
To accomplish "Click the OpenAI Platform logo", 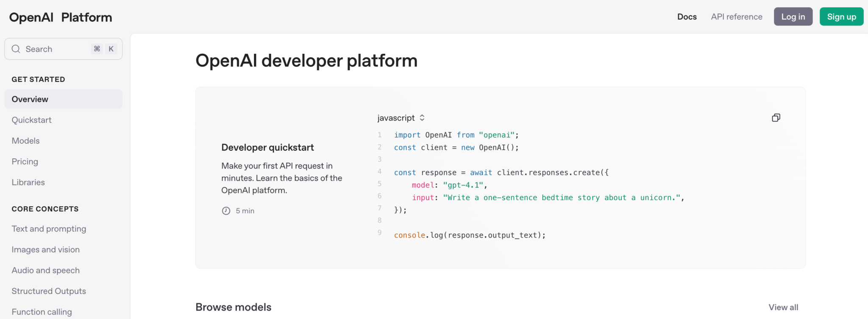I will [x=61, y=17].
